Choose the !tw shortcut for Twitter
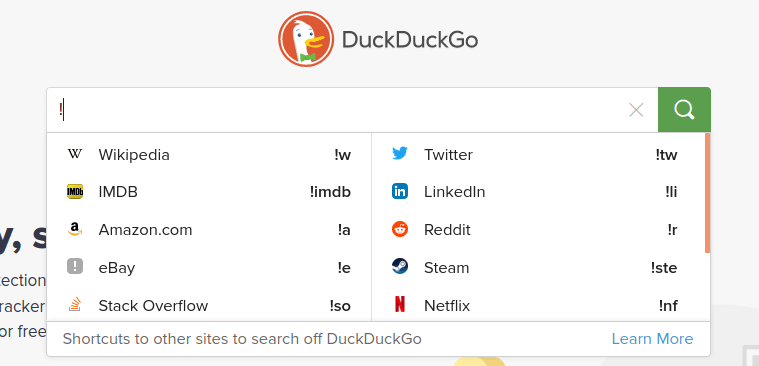The image size is (759, 366). pyautogui.click(x=667, y=155)
